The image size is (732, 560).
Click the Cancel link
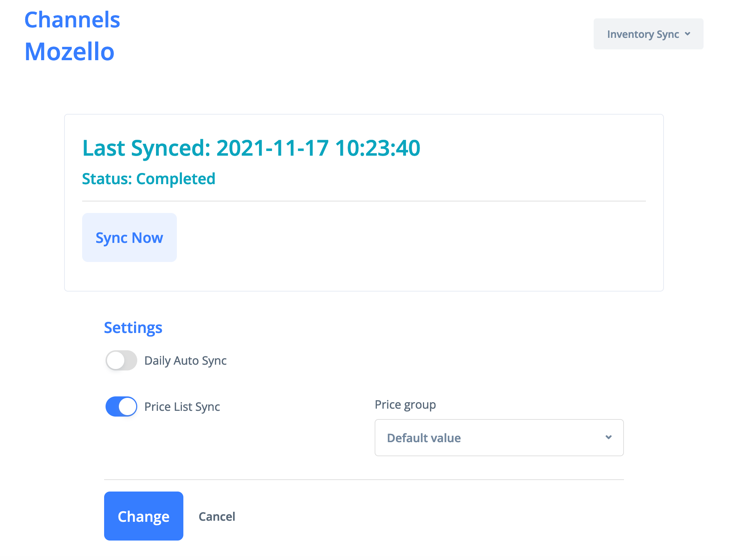click(217, 516)
